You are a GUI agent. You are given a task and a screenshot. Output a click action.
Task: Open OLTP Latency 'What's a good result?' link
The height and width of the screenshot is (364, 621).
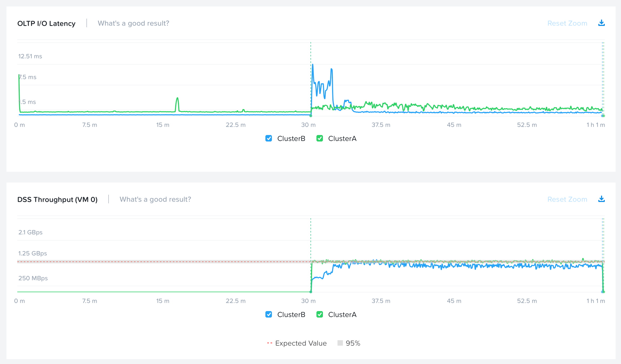[133, 23]
